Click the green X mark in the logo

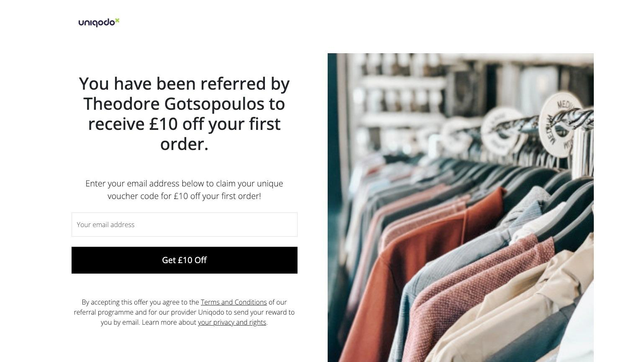click(117, 20)
